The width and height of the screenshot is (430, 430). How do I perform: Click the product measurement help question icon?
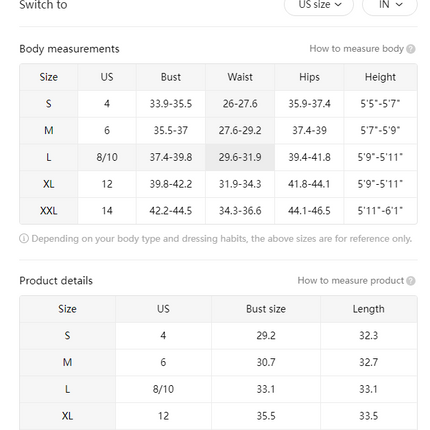[411, 281]
